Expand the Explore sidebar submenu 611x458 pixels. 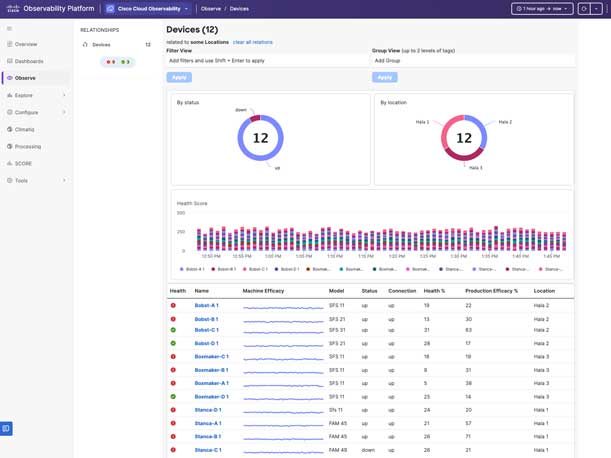(x=64, y=95)
